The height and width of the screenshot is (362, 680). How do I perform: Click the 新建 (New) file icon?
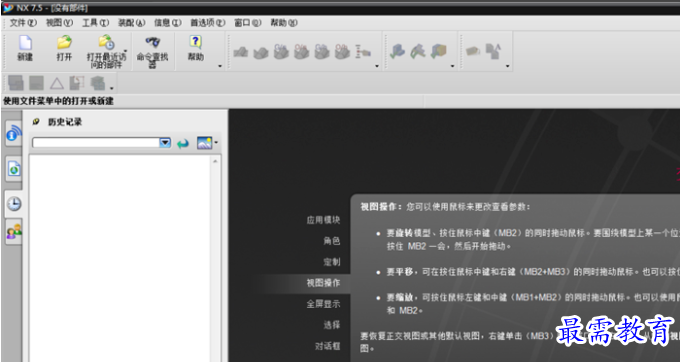(x=25, y=43)
